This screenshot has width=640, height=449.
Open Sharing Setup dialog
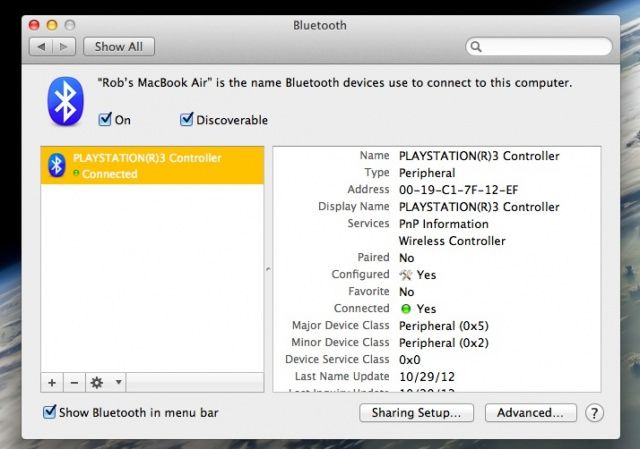tap(416, 413)
